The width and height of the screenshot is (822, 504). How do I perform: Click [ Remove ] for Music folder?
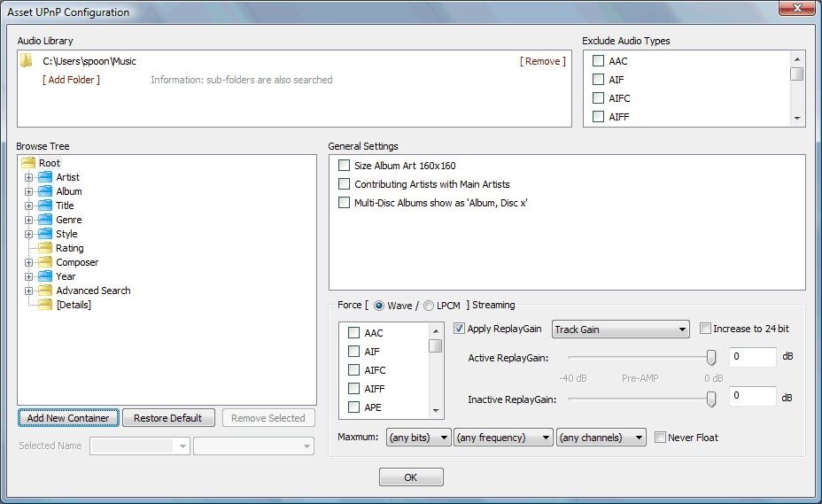click(x=543, y=61)
